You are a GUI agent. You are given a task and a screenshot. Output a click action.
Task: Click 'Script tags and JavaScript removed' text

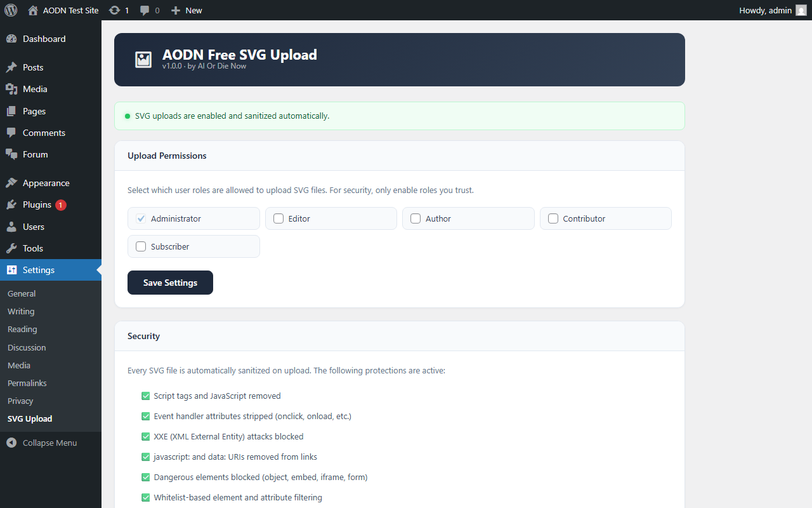pyautogui.click(x=217, y=396)
